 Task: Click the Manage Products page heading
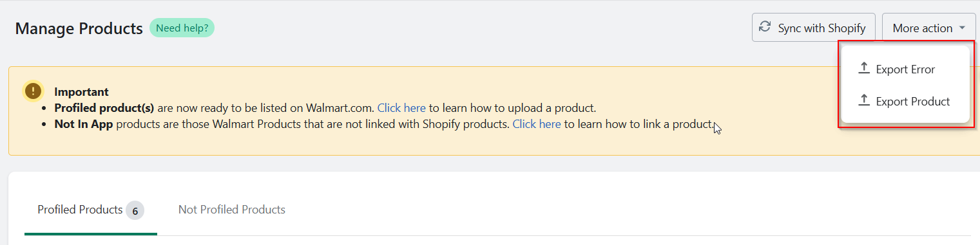[x=79, y=28]
